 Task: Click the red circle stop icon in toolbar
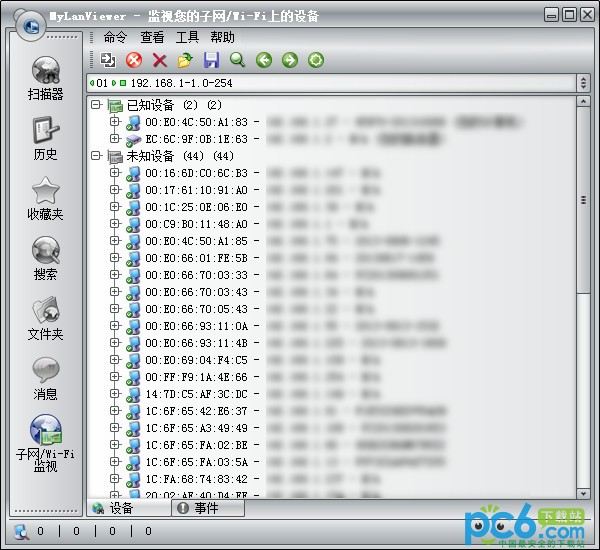click(x=134, y=61)
